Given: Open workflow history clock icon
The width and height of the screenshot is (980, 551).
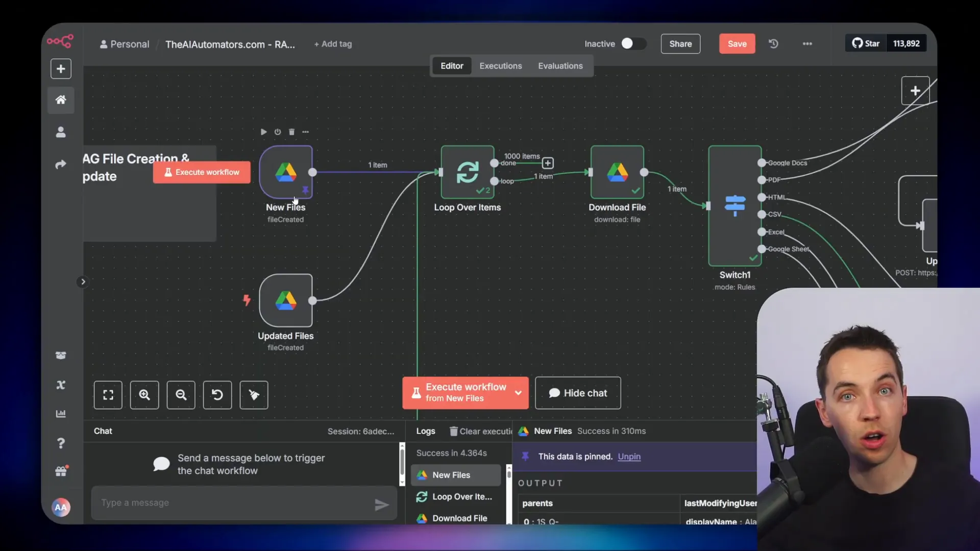Looking at the screenshot, I should (773, 44).
